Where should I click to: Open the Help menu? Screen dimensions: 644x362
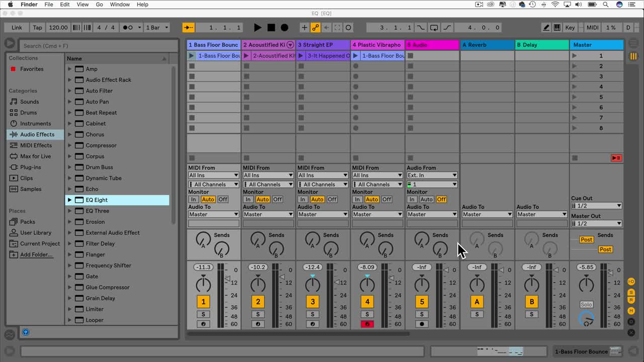tap(142, 5)
